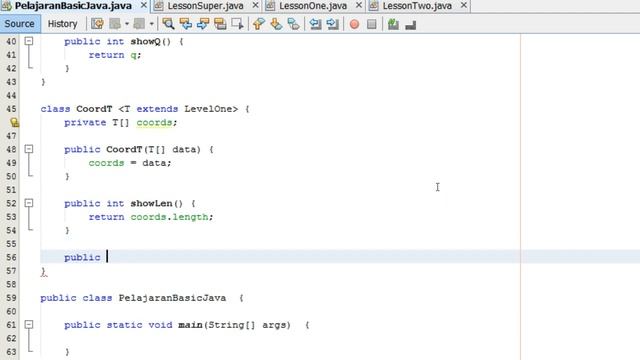640x360 pixels.
Task: Open the Back history dropdown arrow
Action: 127,24
